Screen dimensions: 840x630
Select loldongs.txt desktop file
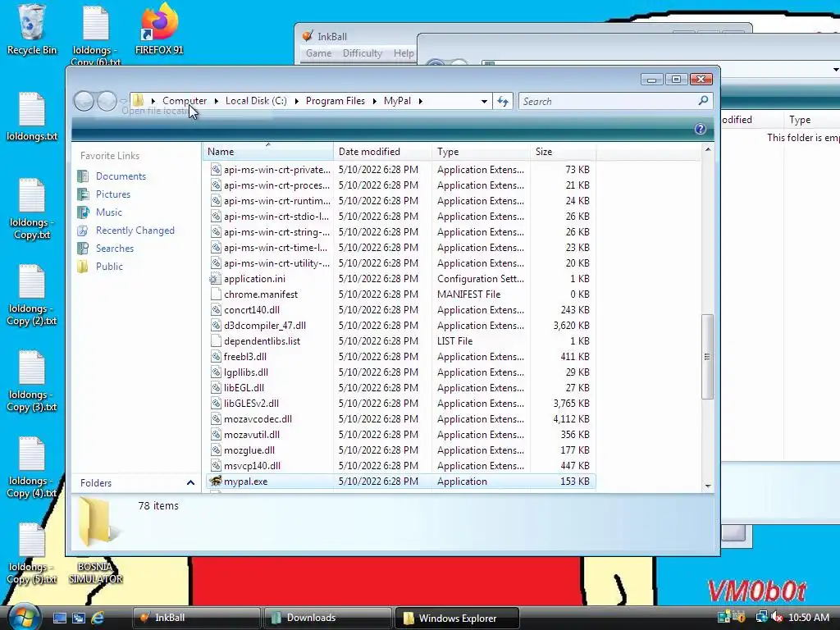coord(32,116)
